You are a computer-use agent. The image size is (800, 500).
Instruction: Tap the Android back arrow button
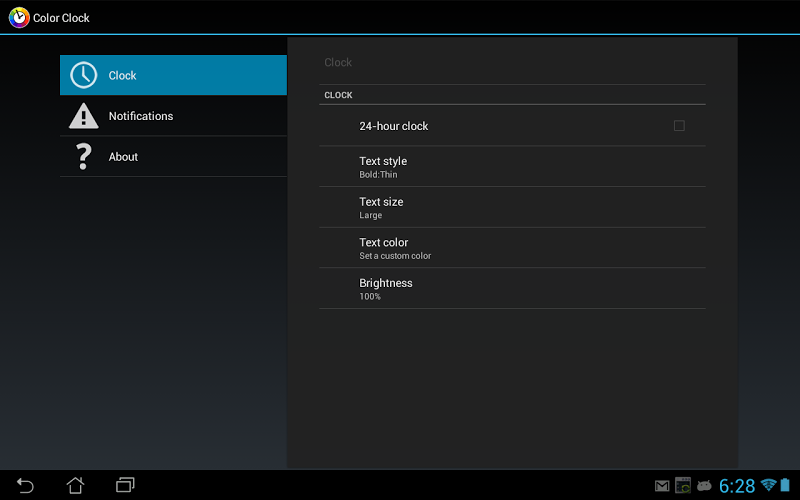tap(25, 485)
